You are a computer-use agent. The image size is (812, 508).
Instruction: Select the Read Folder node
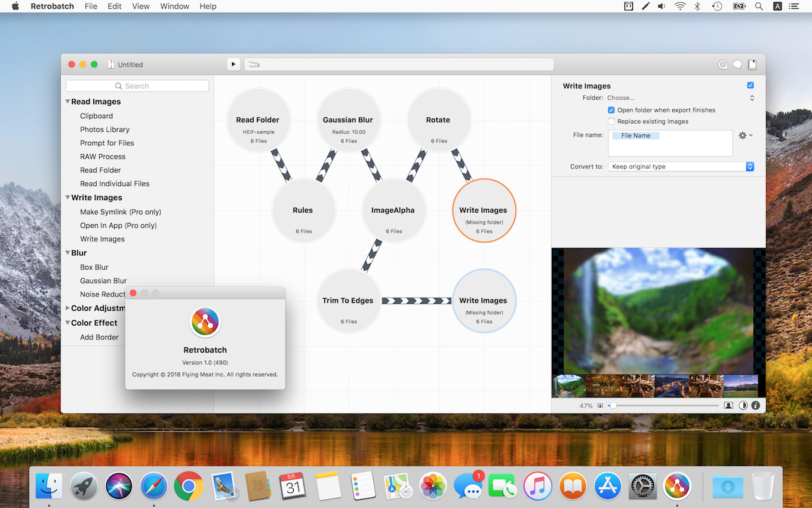[258, 120]
